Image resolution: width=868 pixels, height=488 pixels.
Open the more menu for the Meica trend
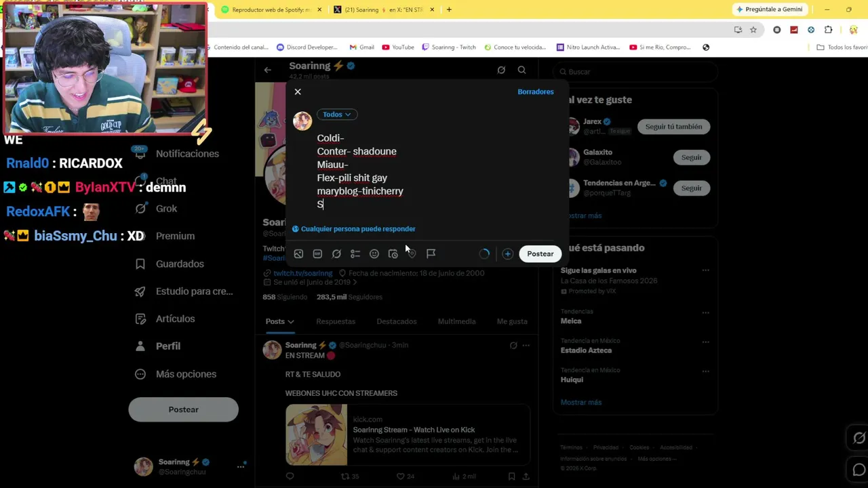pyautogui.click(x=705, y=313)
